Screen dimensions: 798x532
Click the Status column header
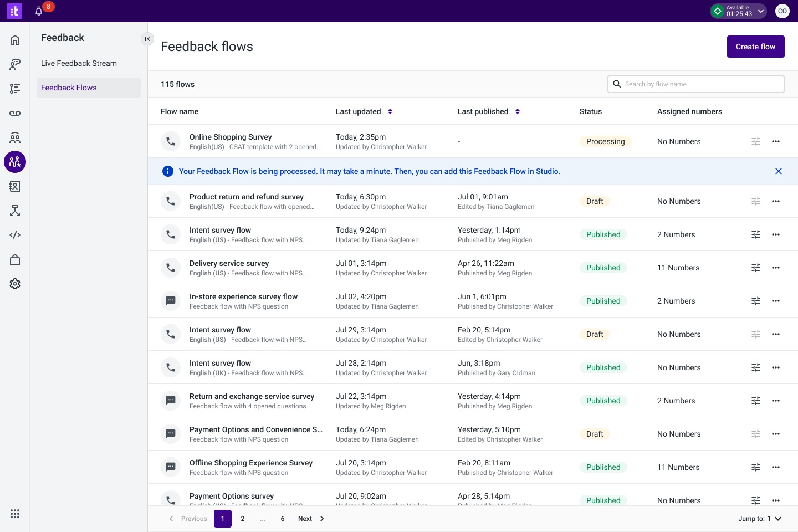591,111
